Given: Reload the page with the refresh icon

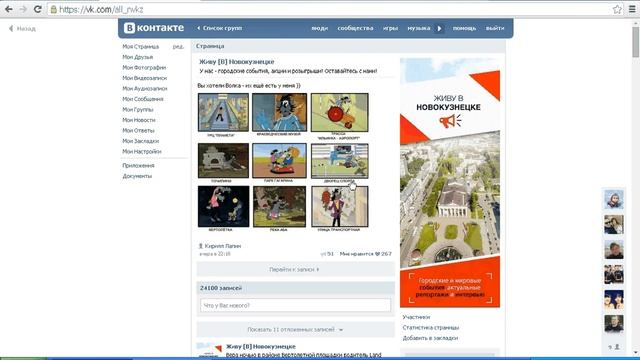Looking at the screenshot, I should 38,9.
